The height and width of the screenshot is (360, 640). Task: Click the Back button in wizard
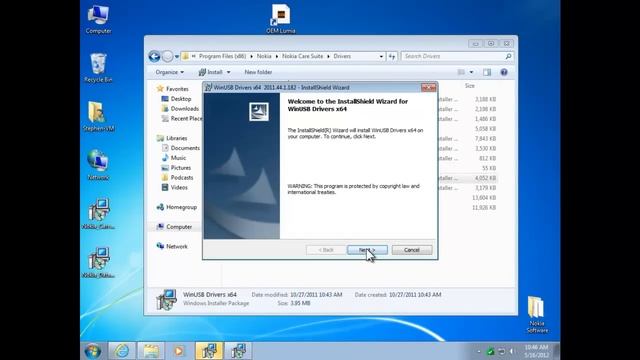[326, 250]
